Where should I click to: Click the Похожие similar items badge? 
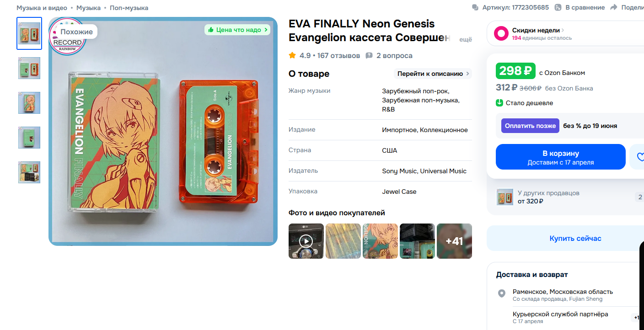pyautogui.click(x=76, y=32)
